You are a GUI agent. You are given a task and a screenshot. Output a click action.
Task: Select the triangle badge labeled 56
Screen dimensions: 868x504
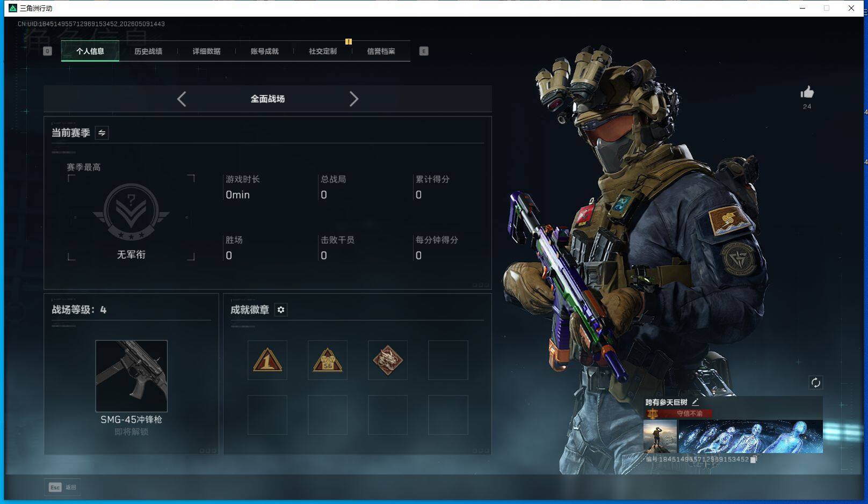[x=328, y=360]
